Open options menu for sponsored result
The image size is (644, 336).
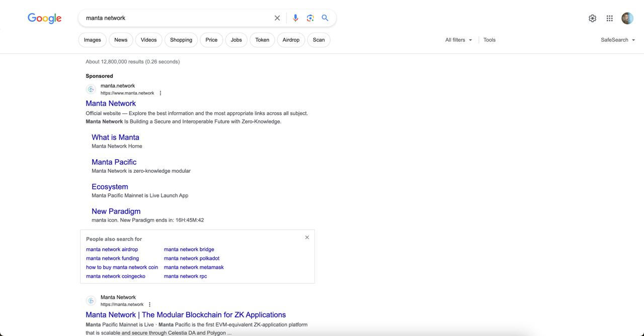click(x=160, y=93)
